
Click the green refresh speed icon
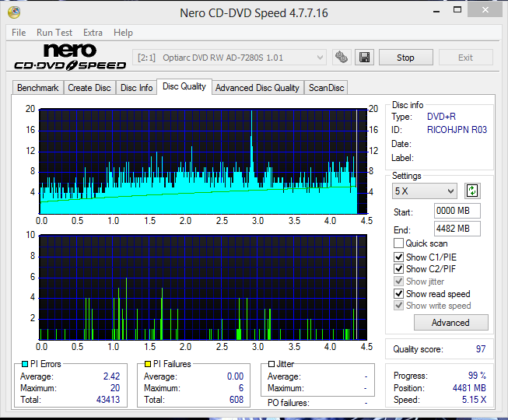point(471,191)
